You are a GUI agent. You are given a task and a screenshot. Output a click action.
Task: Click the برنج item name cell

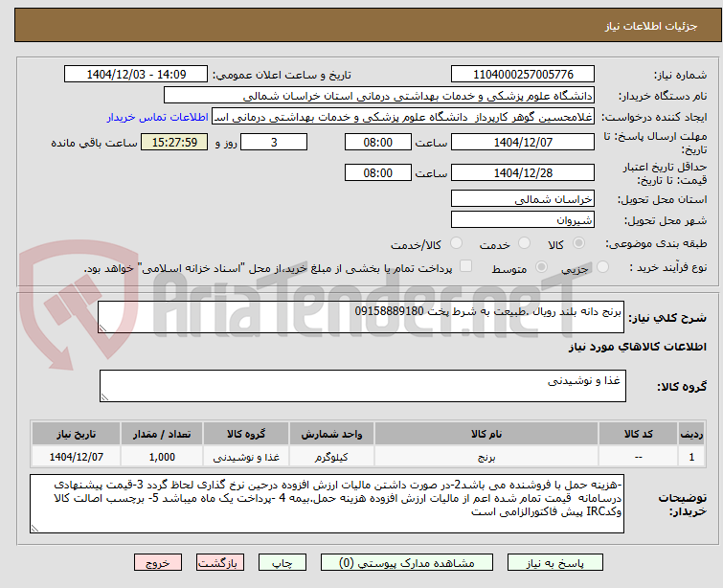(x=486, y=457)
